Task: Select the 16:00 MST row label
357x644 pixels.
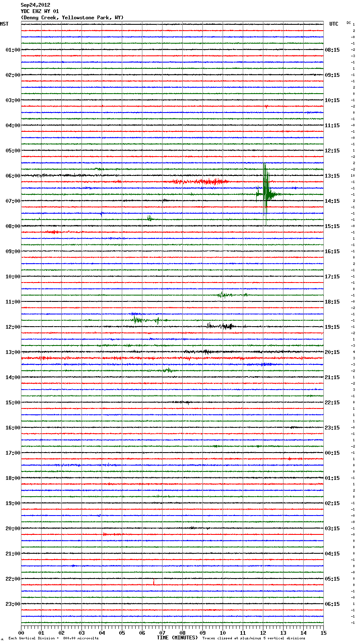Action: [13, 428]
